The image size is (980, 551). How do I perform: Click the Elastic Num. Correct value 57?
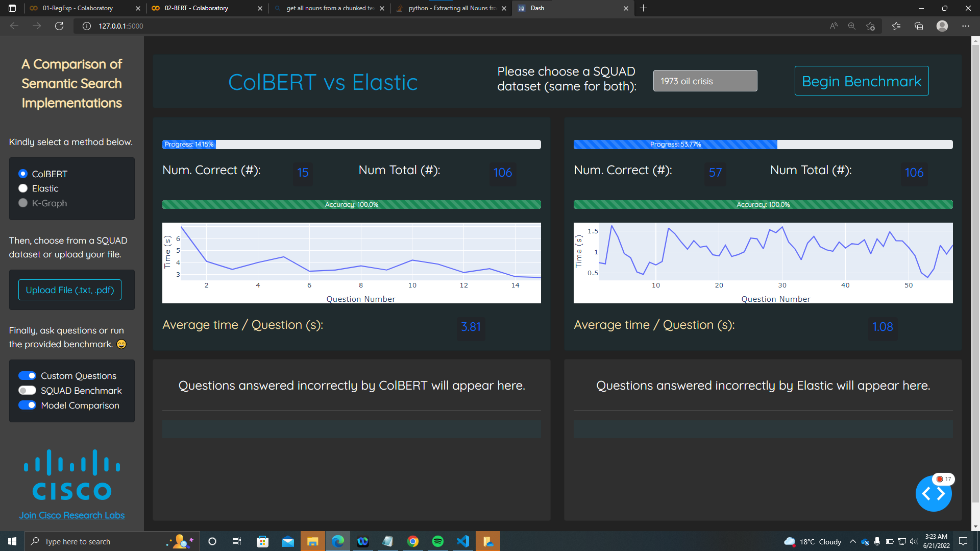tap(715, 173)
